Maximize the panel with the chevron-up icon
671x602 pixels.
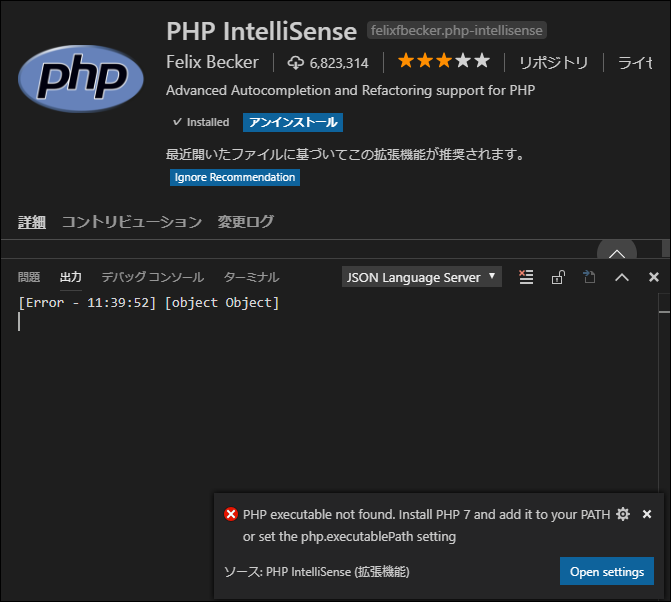click(x=622, y=277)
